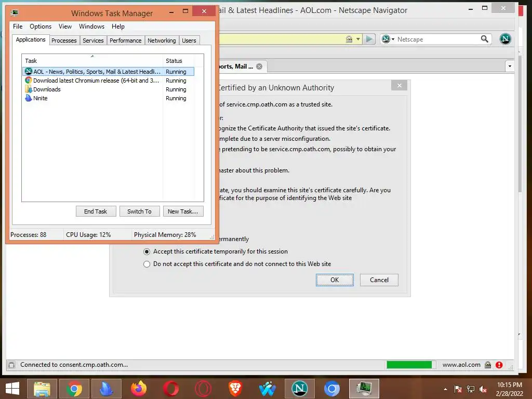532x399 pixels.
Task: Open the Windows Start button
Action: [x=12, y=388]
